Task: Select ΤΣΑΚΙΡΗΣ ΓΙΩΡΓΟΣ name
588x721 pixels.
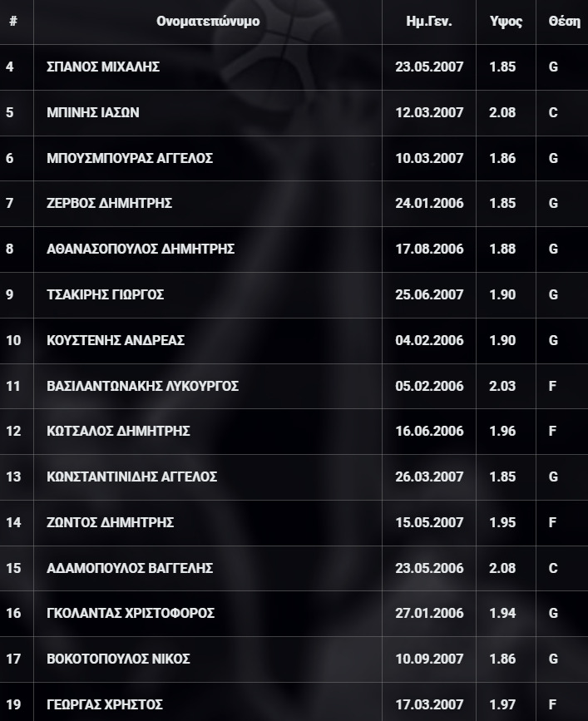Action: (106, 294)
